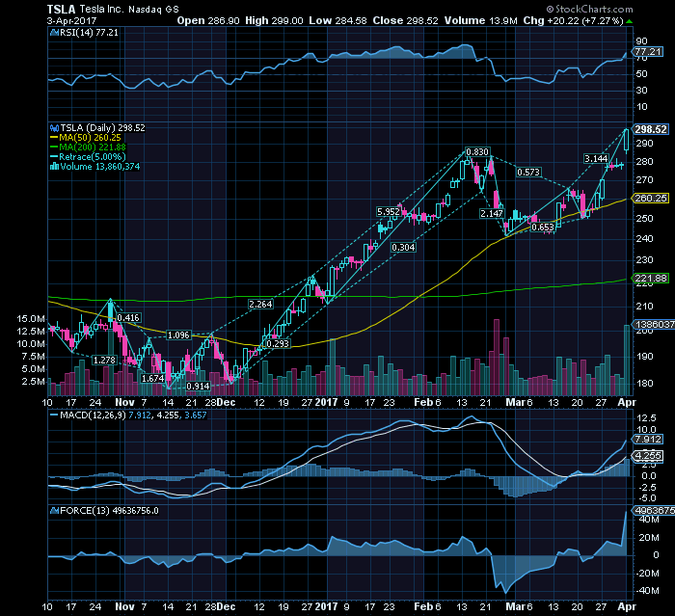This screenshot has width=675, height=616.
Task: Click the 'Retrace(5.00%)' legend text
Action: (93, 157)
